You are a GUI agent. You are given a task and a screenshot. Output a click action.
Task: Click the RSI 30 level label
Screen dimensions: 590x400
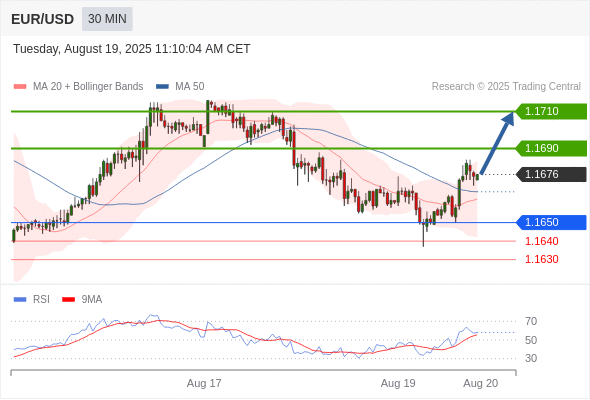[531, 358]
